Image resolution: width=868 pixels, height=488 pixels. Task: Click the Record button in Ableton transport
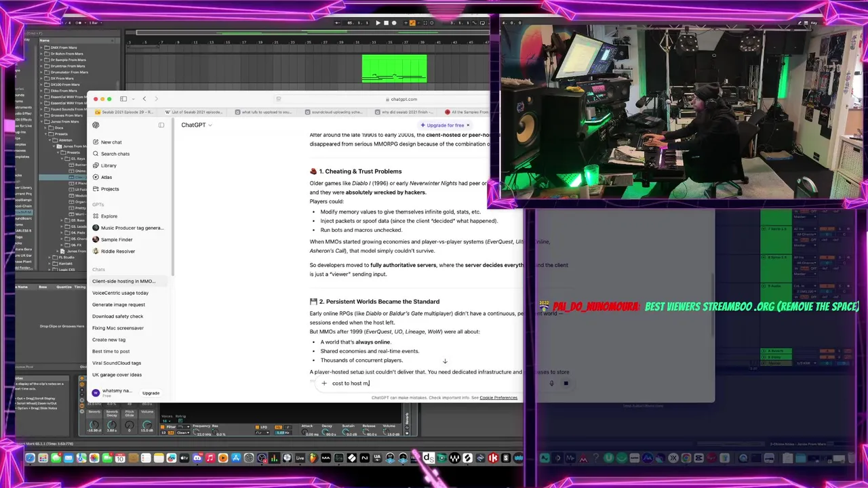coord(394,23)
